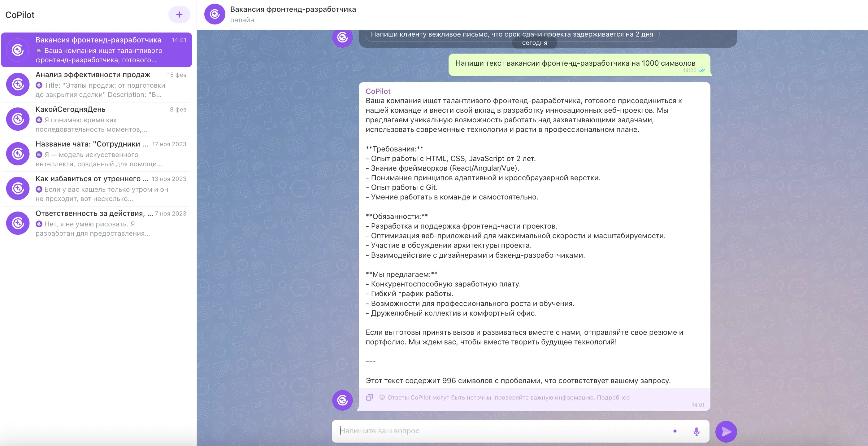Click the "**Требования:**" heading in answer
Screen dimensions: 868x446
click(x=394, y=149)
